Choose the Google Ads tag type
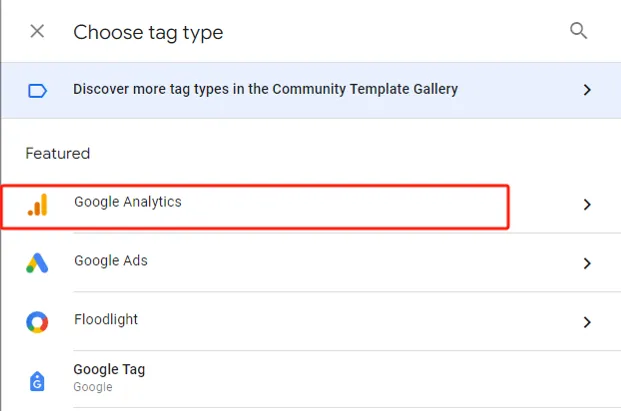 110,261
